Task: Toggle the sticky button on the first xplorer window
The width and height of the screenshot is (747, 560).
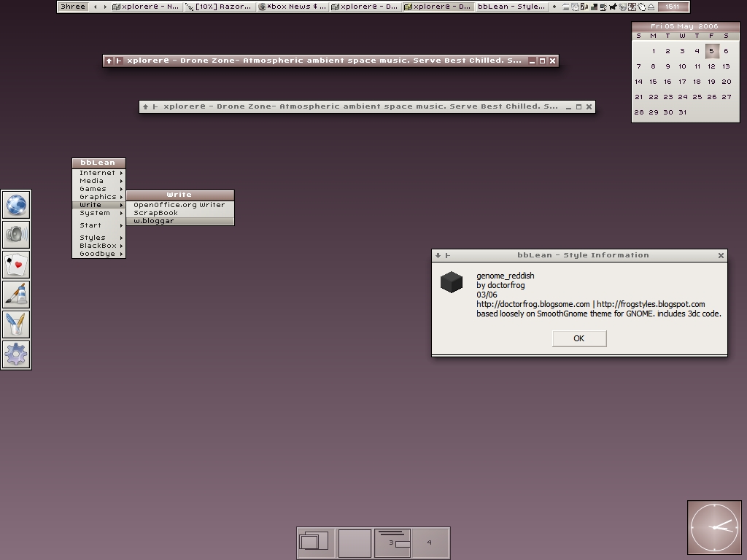Action: pyautogui.click(x=119, y=61)
